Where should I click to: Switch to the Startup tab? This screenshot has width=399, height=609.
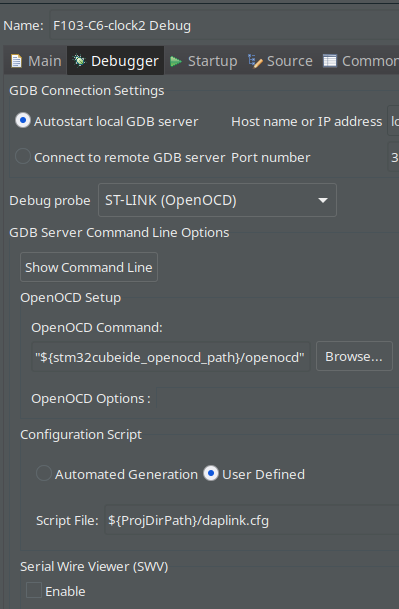tap(203, 61)
